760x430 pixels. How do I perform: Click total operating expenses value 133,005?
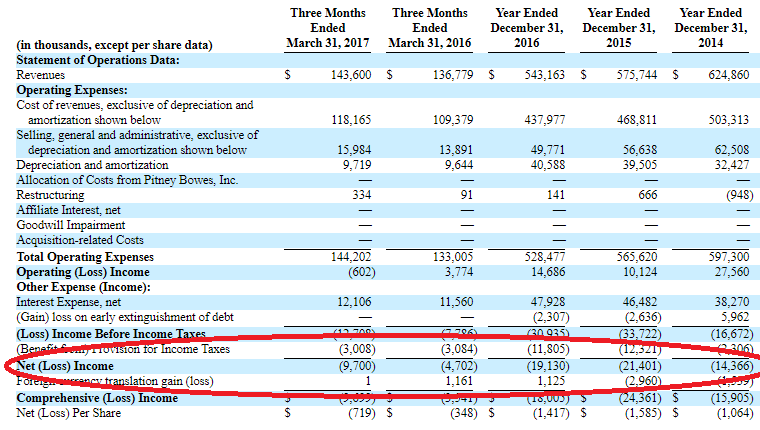pos(453,257)
